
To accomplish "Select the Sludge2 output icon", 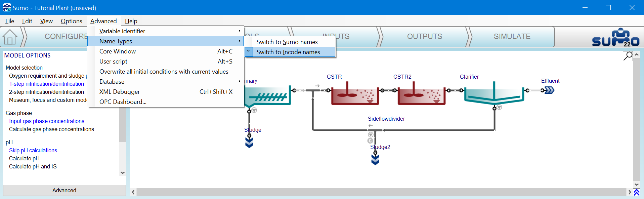I will point(375,159).
